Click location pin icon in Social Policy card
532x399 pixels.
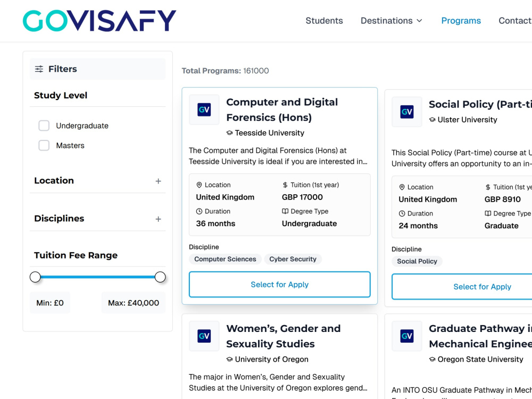(402, 187)
